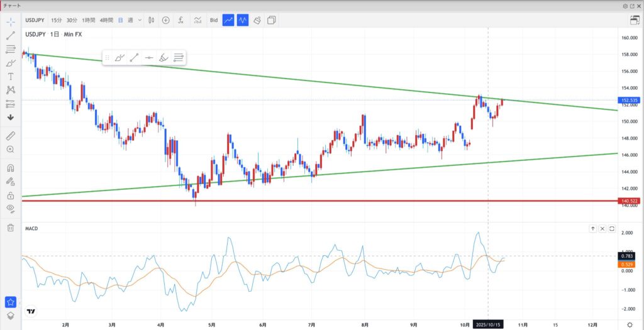Open the indicators fx button

180,20
